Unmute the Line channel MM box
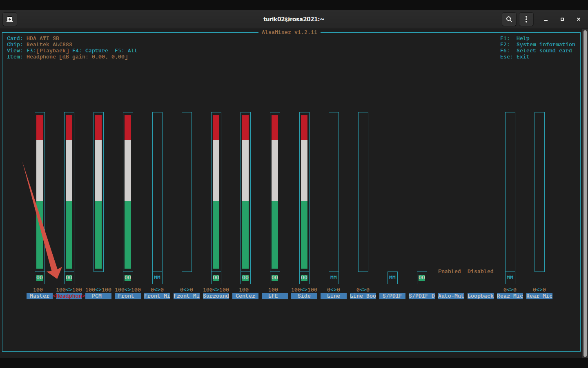This screenshot has height=368, width=588. tap(334, 278)
